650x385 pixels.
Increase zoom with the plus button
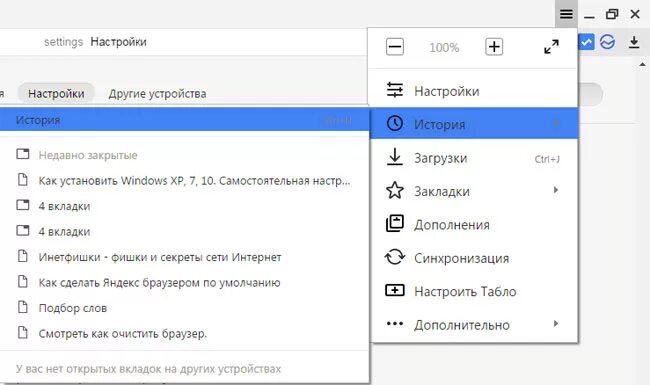pos(494,47)
